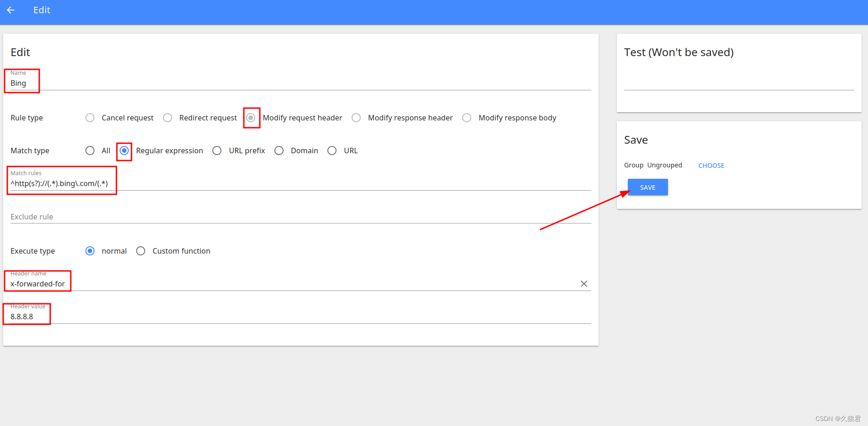Choose URL prefix match type
Viewport: 868px width, 426px height.
tap(217, 151)
